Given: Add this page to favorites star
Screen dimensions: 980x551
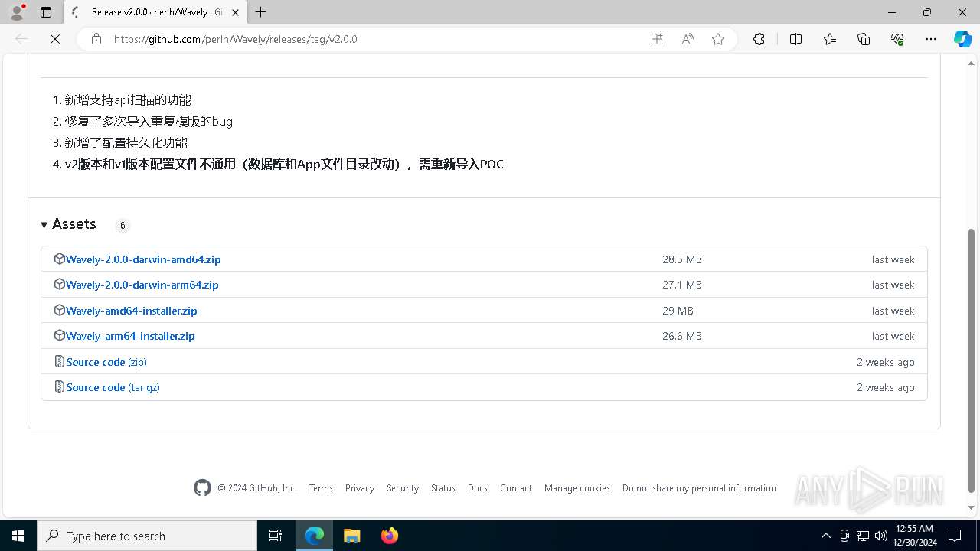Looking at the screenshot, I should click(718, 39).
